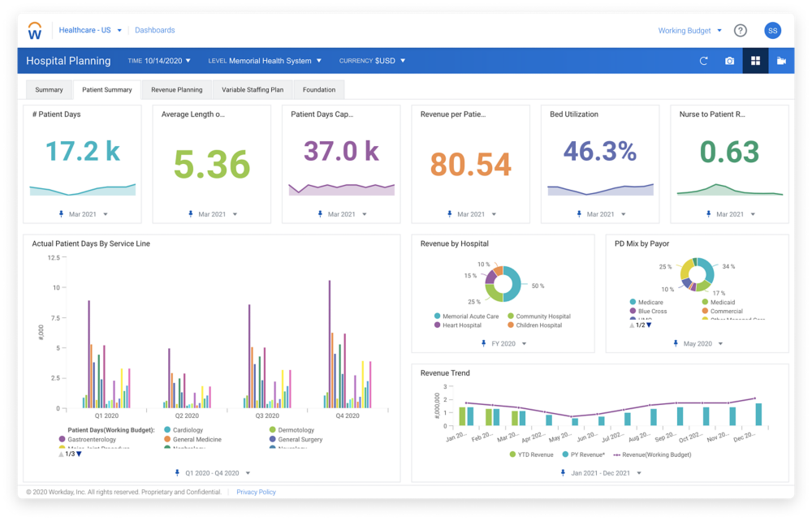Open the Variable Staffing Plan tab
This screenshot has width=812, height=521.
coord(253,90)
